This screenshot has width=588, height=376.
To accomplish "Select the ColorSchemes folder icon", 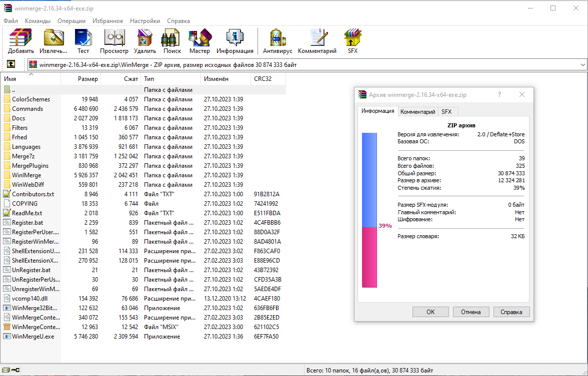I will (7, 99).
